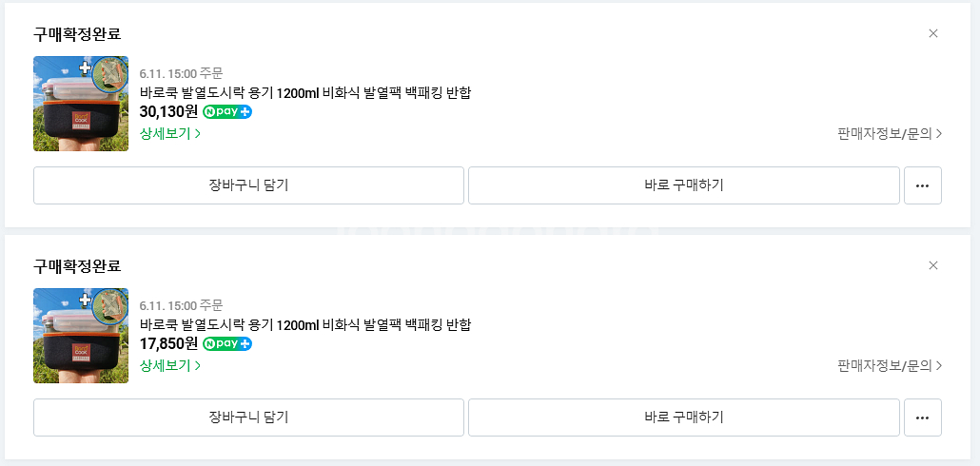Dismiss the 30,130원 order card
The width and height of the screenshot is (980, 466).
[932, 33]
